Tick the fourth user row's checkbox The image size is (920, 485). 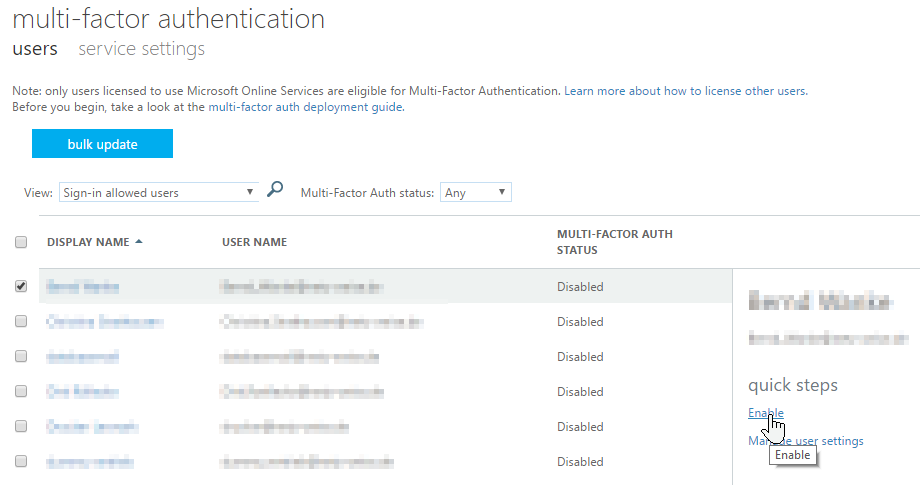tap(21, 391)
